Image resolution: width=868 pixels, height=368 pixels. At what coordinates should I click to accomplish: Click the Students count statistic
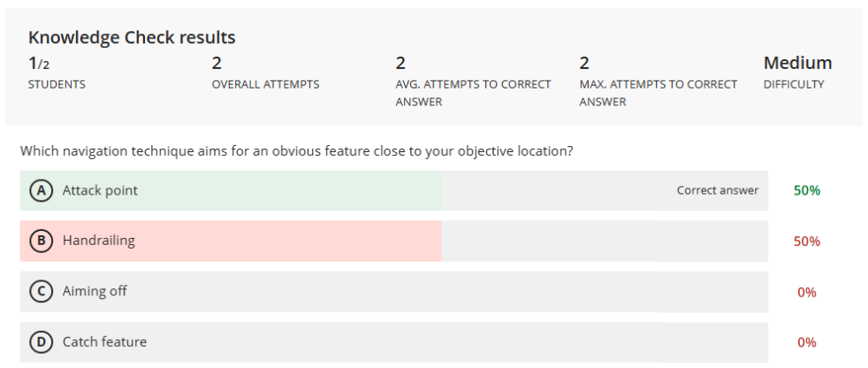point(37,64)
